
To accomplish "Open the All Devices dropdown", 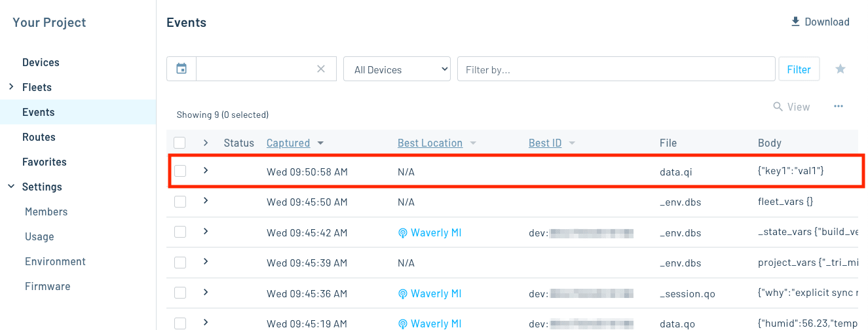I will [x=397, y=69].
